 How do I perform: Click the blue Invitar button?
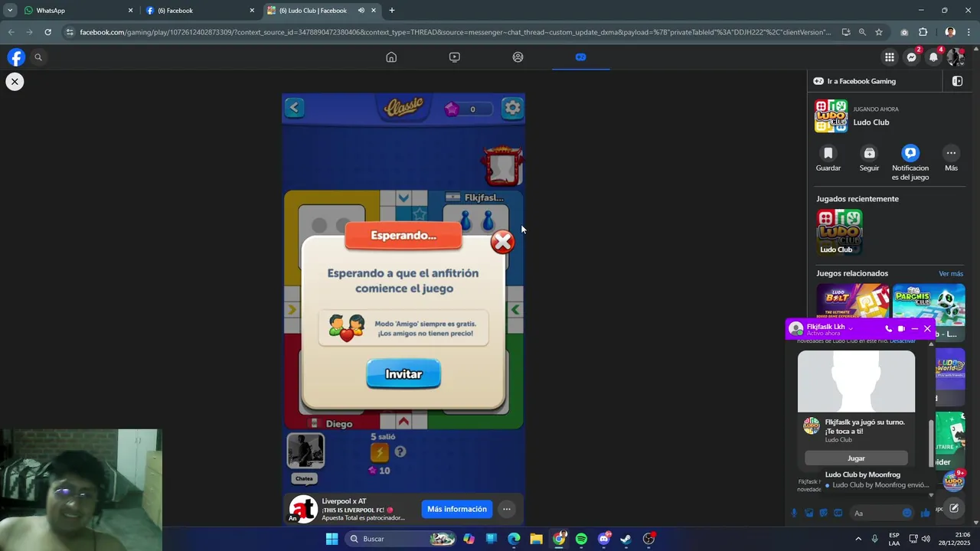click(403, 374)
